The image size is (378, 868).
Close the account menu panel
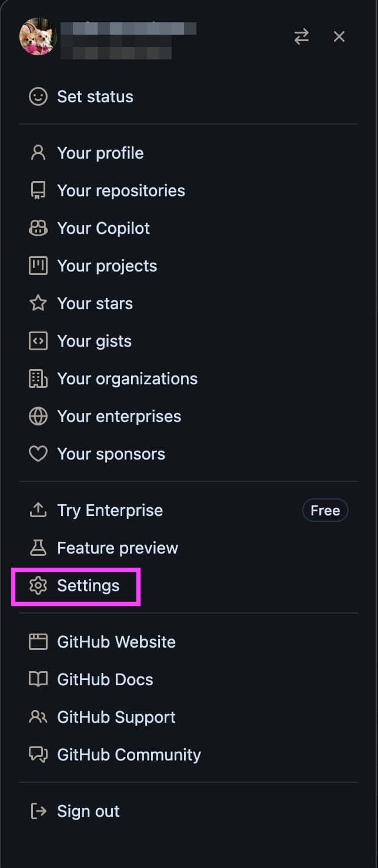(x=339, y=36)
